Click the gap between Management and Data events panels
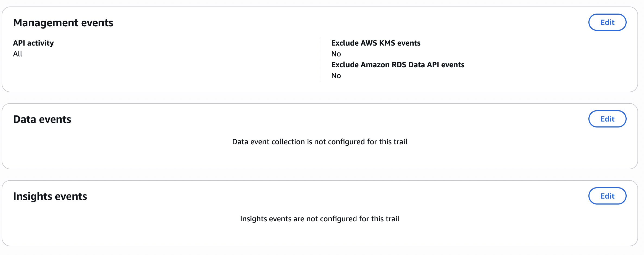644x255 pixels. (x=320, y=98)
